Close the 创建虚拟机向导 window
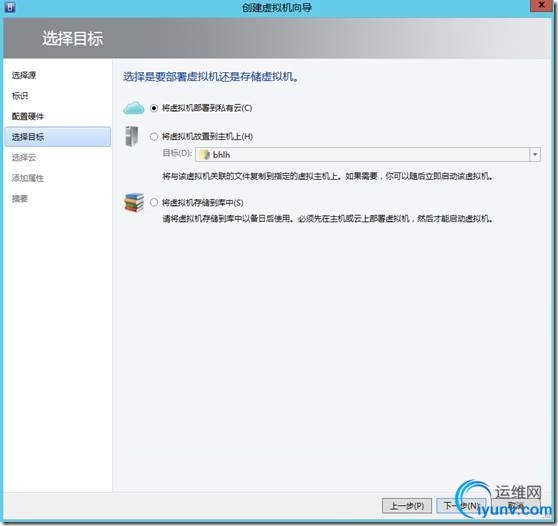The height and width of the screenshot is (526, 558). tap(542, 5)
